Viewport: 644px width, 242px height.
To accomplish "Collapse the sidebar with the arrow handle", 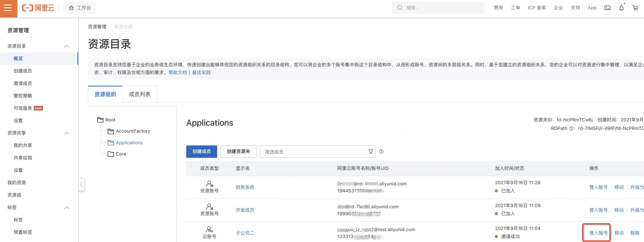I will pos(81,185).
